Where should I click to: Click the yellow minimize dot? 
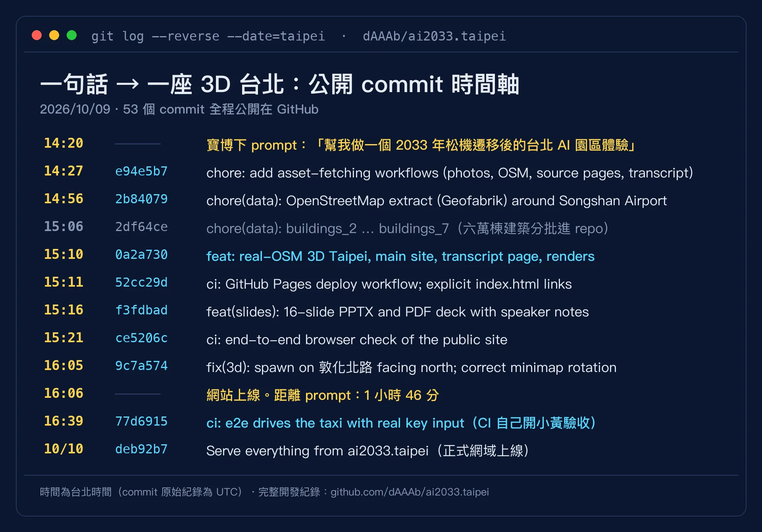(54, 35)
